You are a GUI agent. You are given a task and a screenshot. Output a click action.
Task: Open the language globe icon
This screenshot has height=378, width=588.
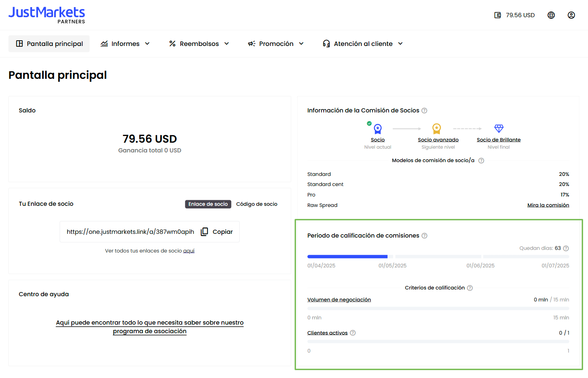coord(551,15)
